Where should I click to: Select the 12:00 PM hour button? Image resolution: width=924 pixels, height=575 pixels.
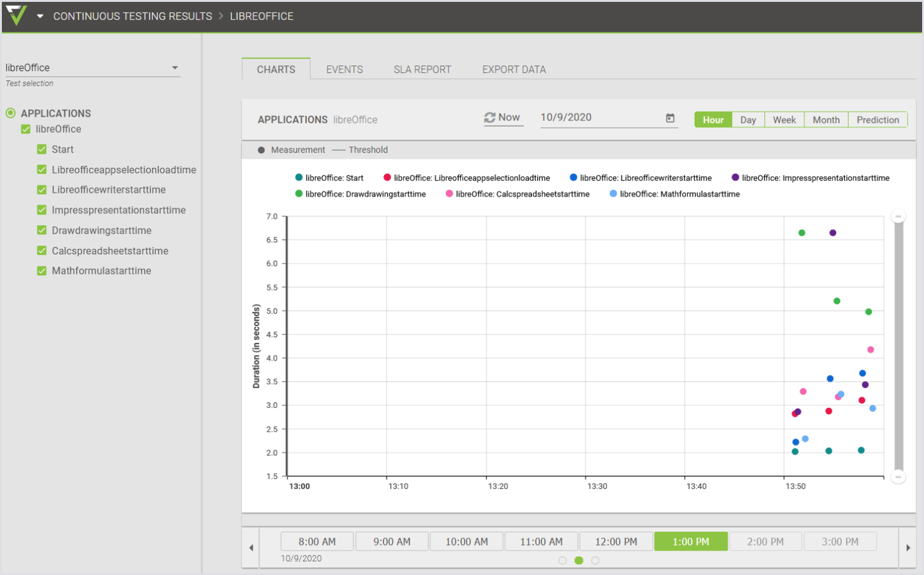(x=616, y=541)
